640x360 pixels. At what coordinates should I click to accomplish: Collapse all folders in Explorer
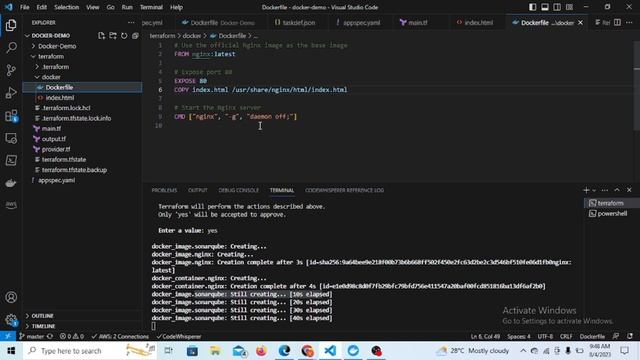[x=135, y=36]
